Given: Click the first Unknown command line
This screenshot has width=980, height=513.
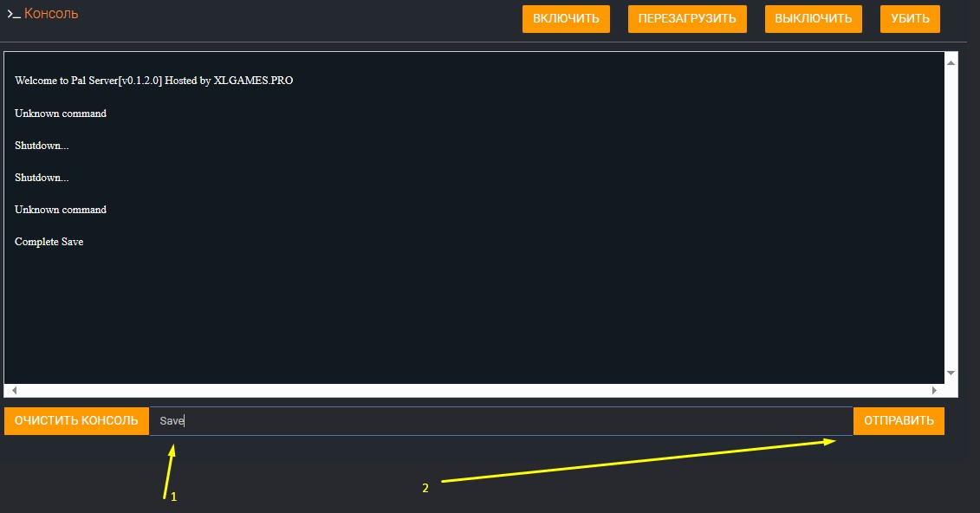Looking at the screenshot, I should tap(61, 114).
